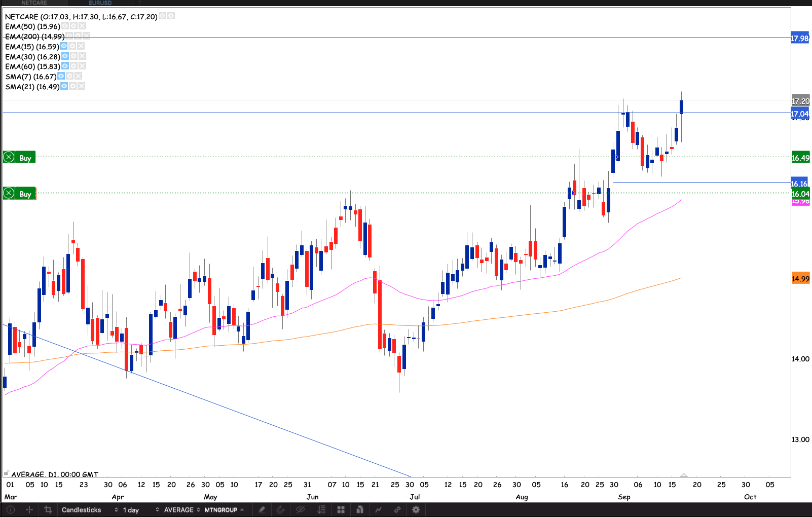Open the indicators line-chart icon

pyautogui.click(x=378, y=510)
